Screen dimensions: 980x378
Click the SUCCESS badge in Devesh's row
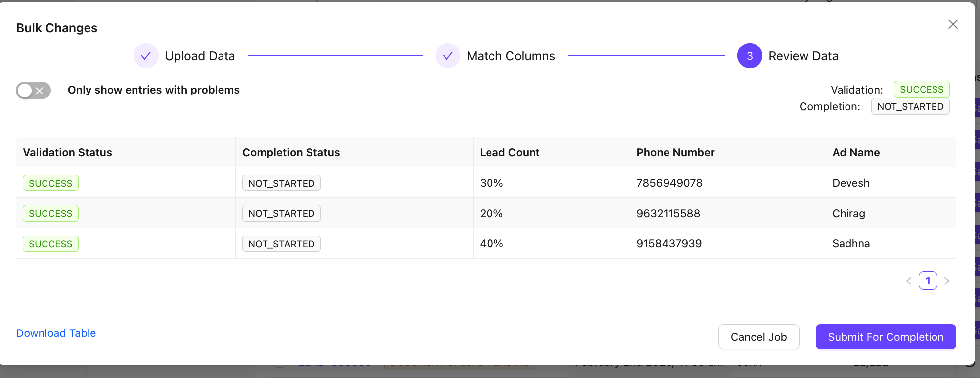50,183
